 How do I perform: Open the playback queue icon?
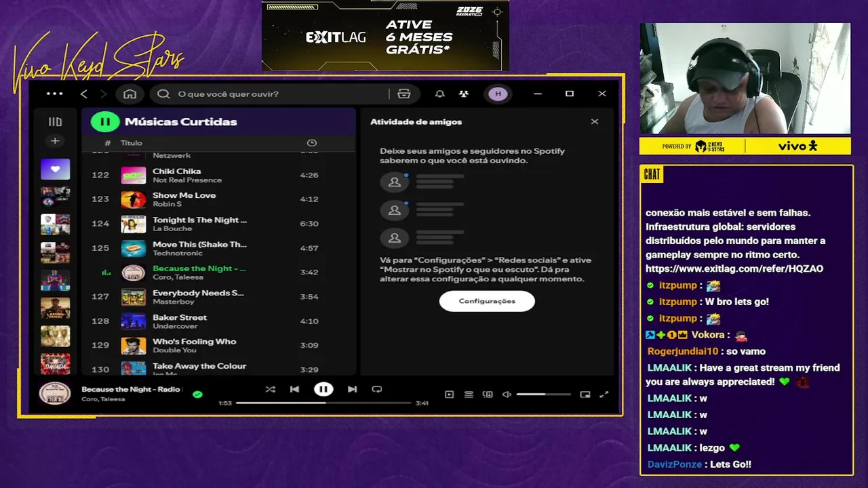[x=469, y=394]
